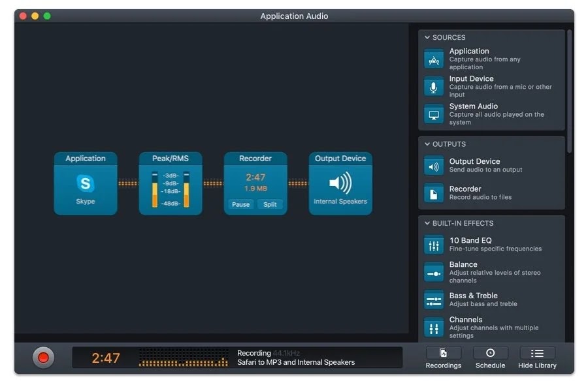This screenshot has height=385, width=588.
Task: Click 'Capture all audio played on the system'
Action: 497,118
